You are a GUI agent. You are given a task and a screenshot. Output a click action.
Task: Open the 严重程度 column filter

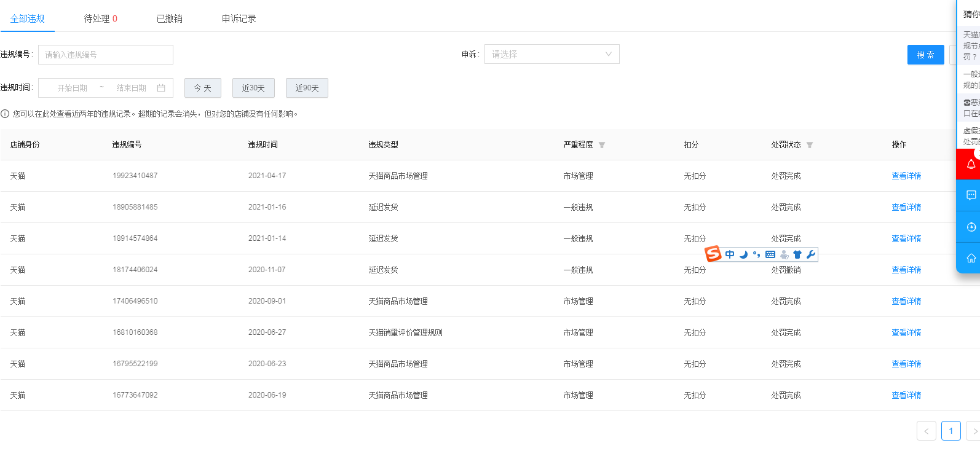tap(602, 145)
